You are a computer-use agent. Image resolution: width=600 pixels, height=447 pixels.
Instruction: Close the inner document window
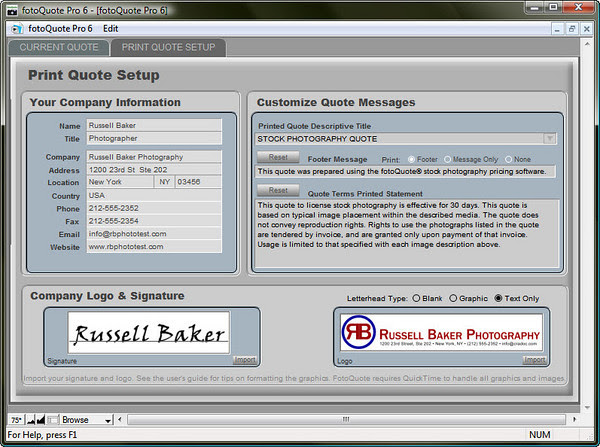click(x=586, y=29)
